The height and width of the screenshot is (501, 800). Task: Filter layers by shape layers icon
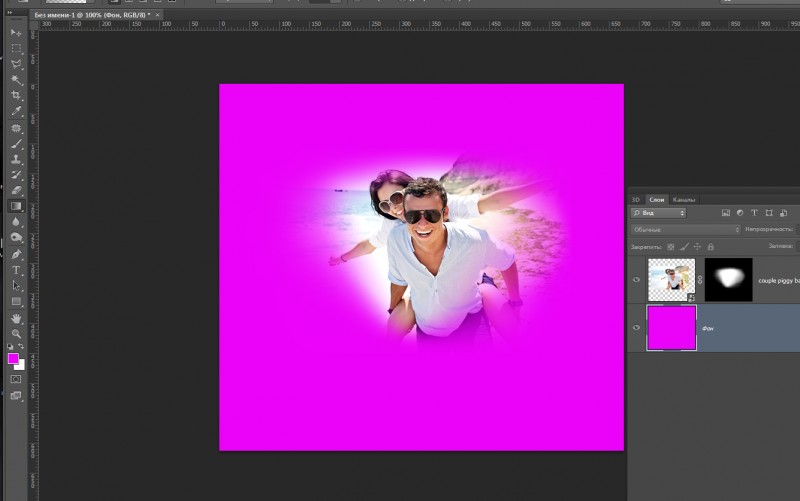pyautogui.click(x=769, y=213)
